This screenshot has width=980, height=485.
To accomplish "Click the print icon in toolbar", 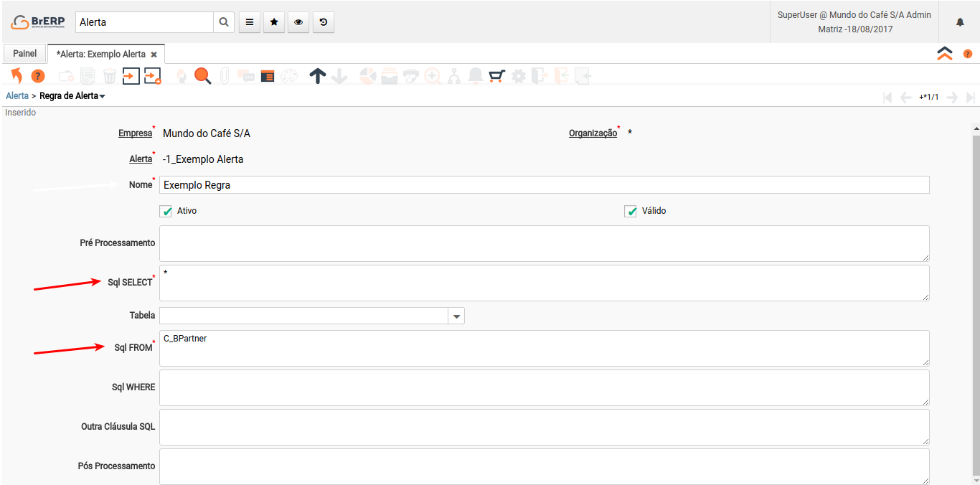I will point(411,75).
